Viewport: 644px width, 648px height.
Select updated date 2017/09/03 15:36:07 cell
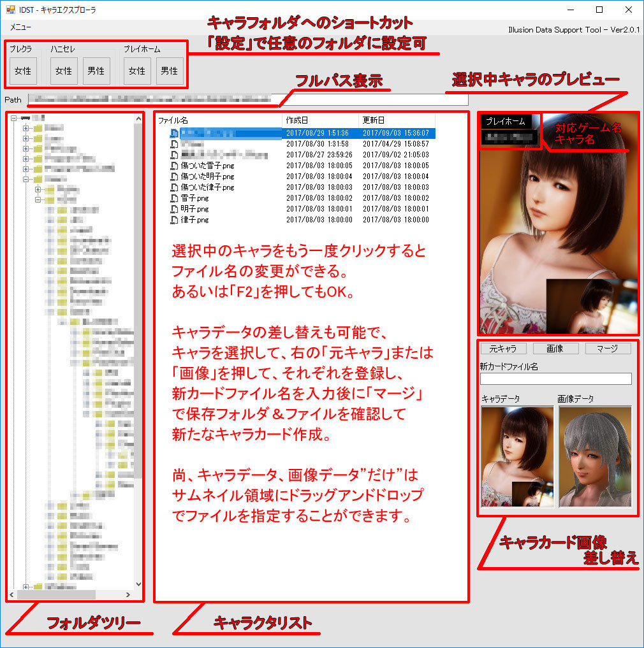point(396,133)
